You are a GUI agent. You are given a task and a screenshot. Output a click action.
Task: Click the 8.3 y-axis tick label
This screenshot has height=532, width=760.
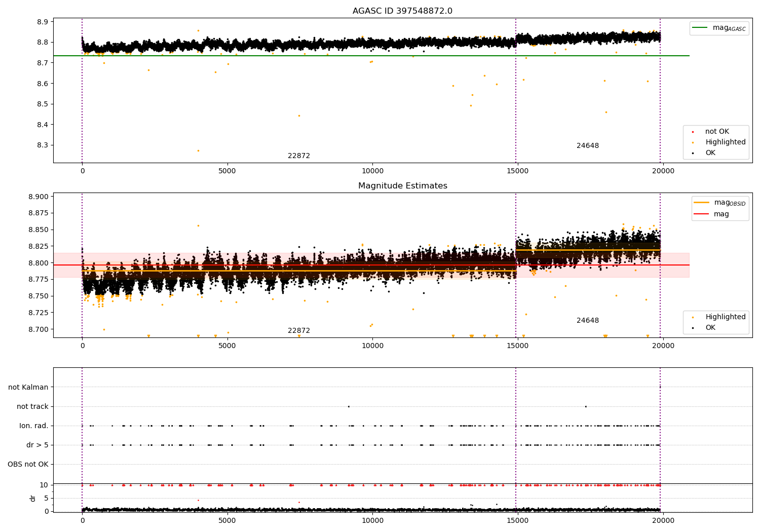[43, 145]
